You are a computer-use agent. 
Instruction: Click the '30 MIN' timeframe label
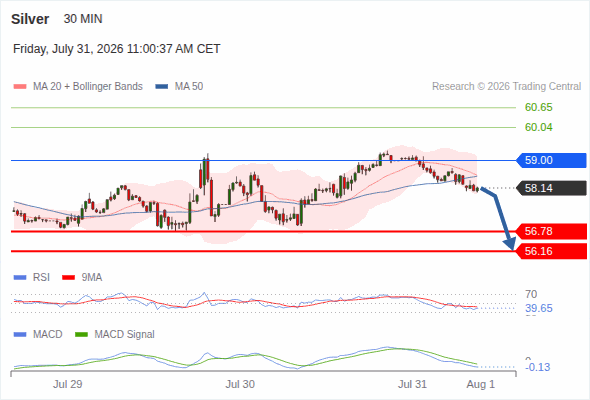click(x=83, y=19)
